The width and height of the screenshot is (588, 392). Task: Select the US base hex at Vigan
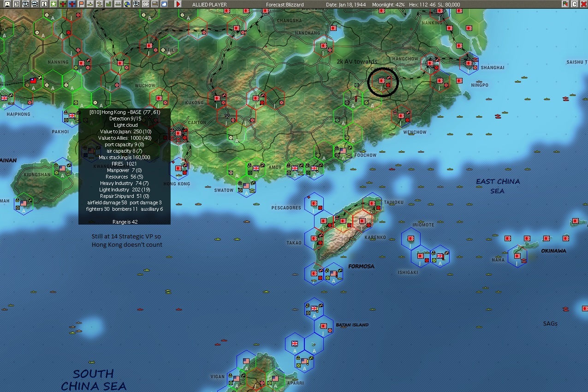pos(237,379)
